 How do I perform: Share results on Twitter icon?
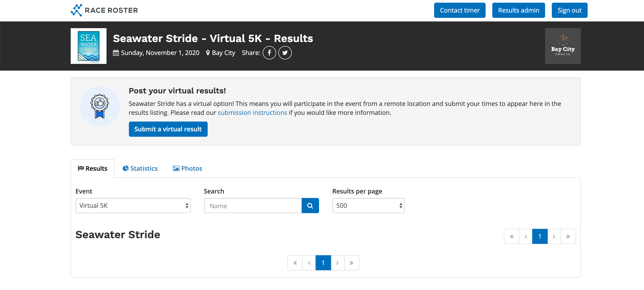(x=285, y=53)
